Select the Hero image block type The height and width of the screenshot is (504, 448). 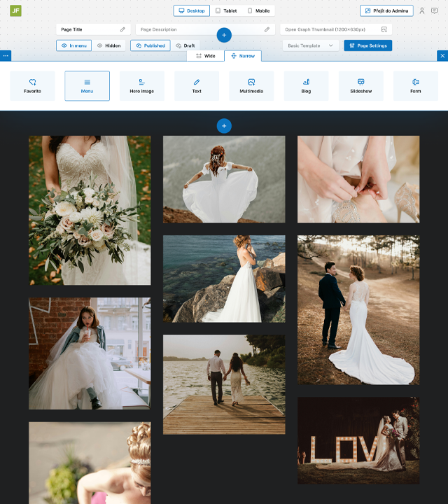point(141,85)
